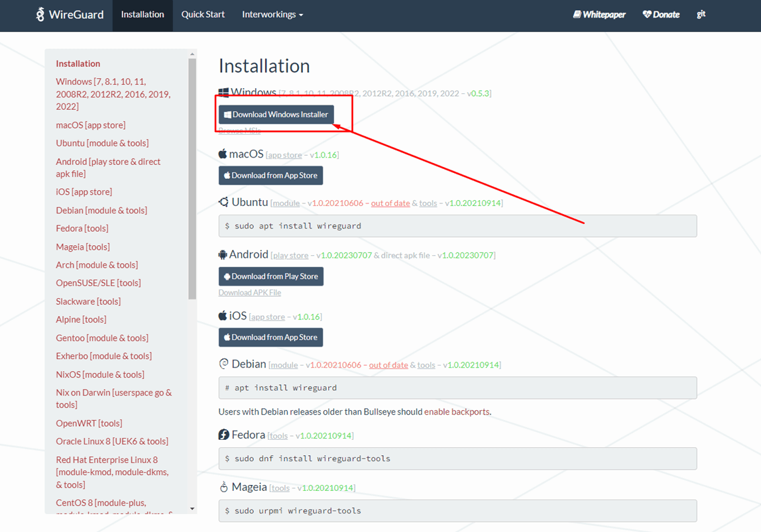Open the Whitepaper link

coord(599,15)
